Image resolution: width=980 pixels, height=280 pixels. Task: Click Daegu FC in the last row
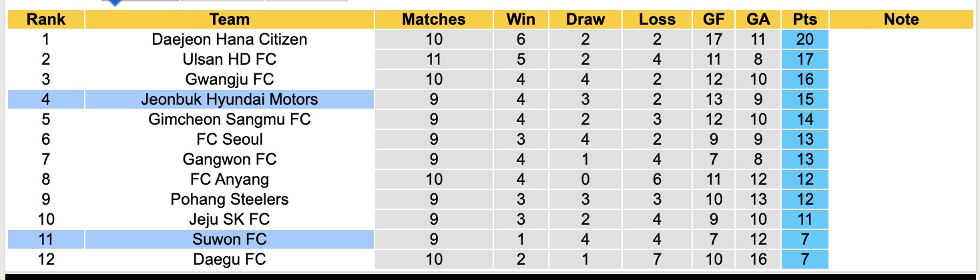click(229, 259)
